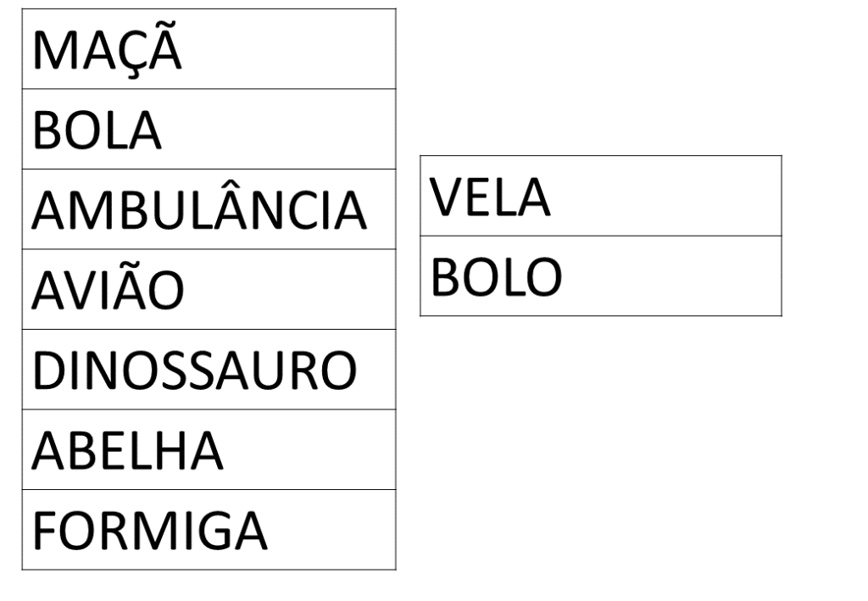868x601 pixels.
Task: Click the border between ABELHA and FORMIGA
Action: [x=209, y=490]
